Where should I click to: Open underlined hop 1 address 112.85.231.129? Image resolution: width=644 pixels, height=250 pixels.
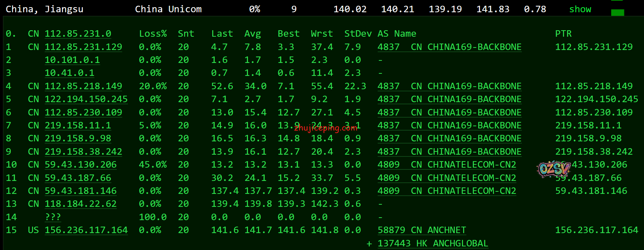83,47
